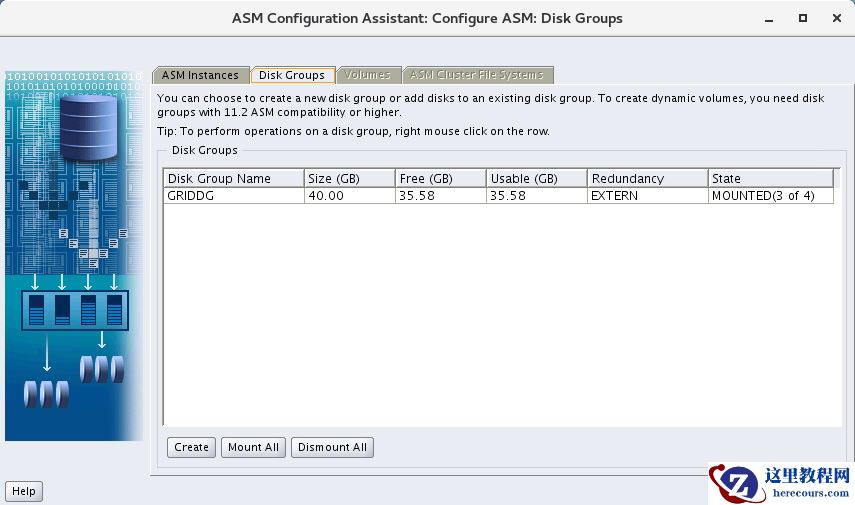Click the Create button
Viewport: 855px width, 505px height.
[191, 447]
